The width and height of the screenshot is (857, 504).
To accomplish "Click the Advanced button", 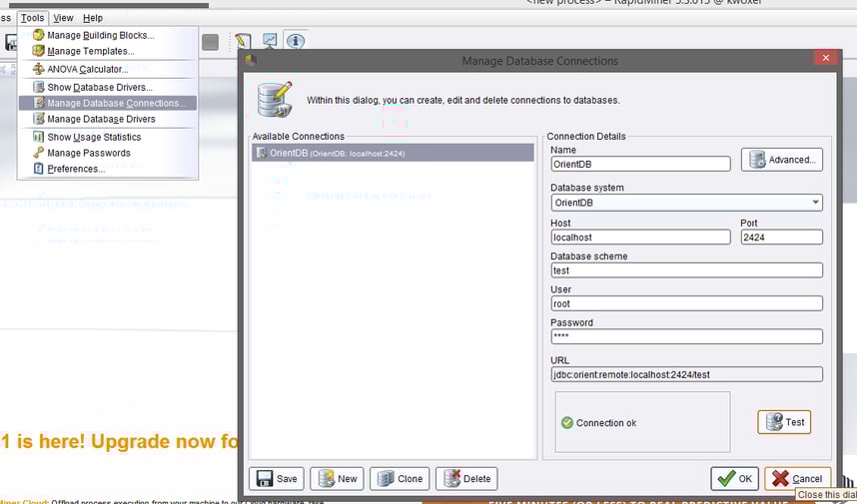I will coord(782,160).
